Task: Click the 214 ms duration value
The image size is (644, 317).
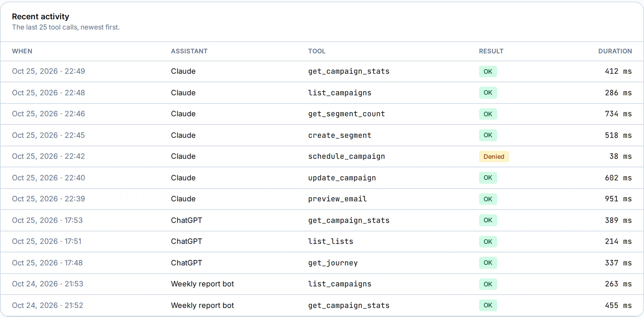Action: (618, 241)
